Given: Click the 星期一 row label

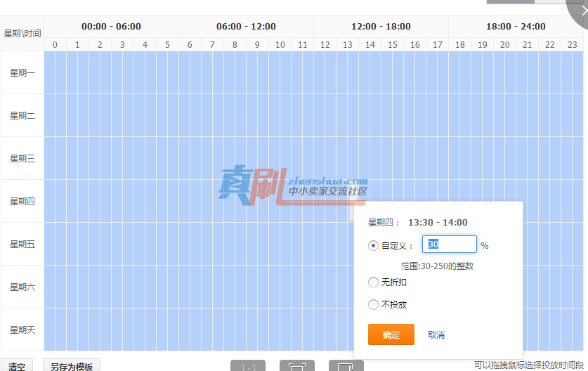Looking at the screenshot, I should (x=22, y=73).
